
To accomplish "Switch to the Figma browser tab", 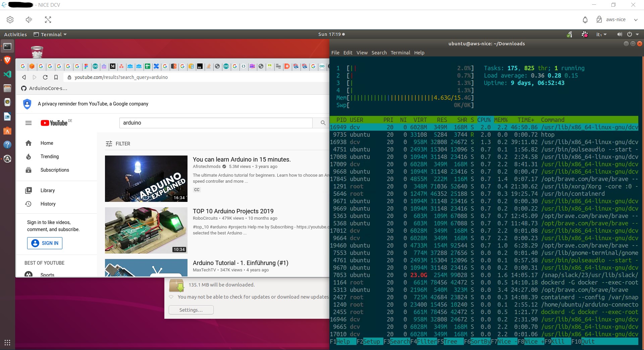I will [86, 66].
